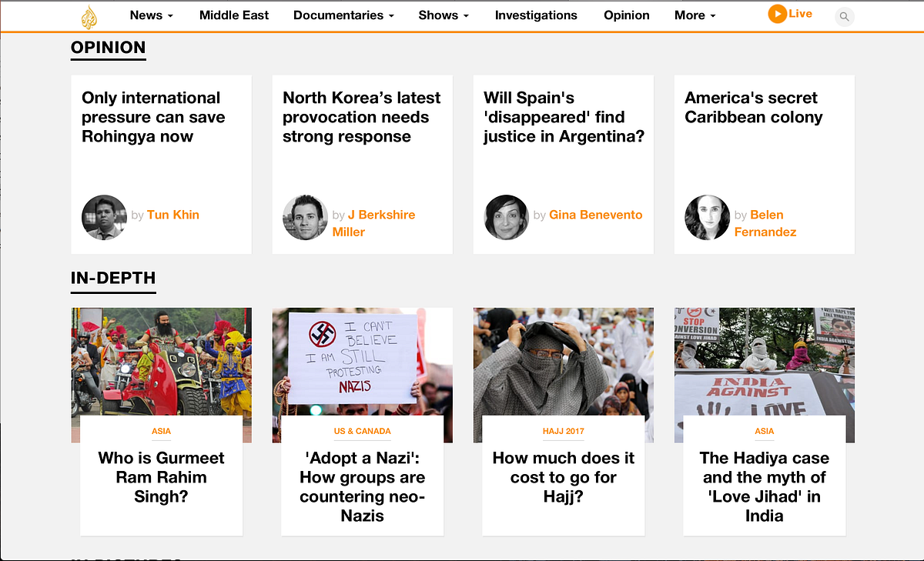Read 'Who is Gurmeet Ram Rahim Singh?'

[x=161, y=477]
